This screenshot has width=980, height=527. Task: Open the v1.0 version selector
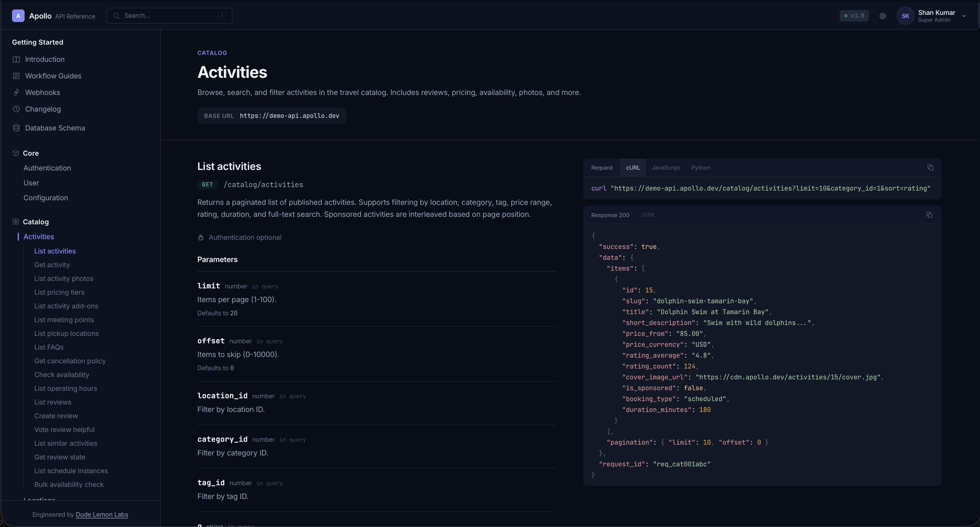854,16
